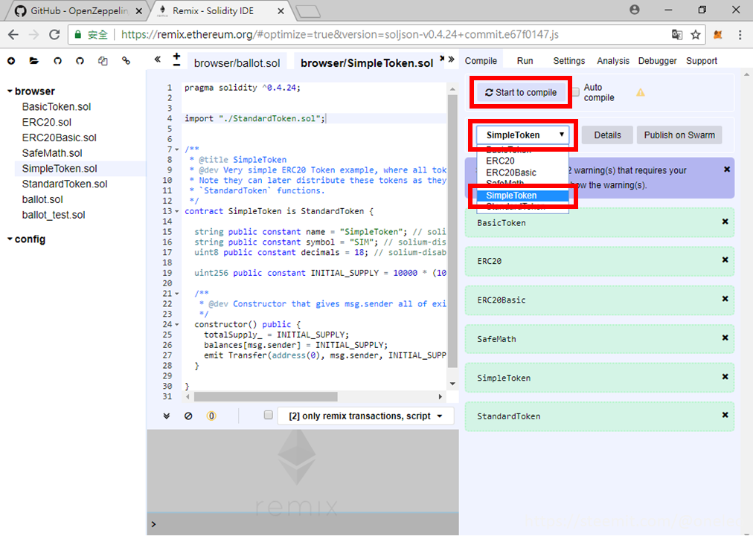The width and height of the screenshot is (756, 542).
Task: Reload the Remix page
Action: (x=54, y=35)
